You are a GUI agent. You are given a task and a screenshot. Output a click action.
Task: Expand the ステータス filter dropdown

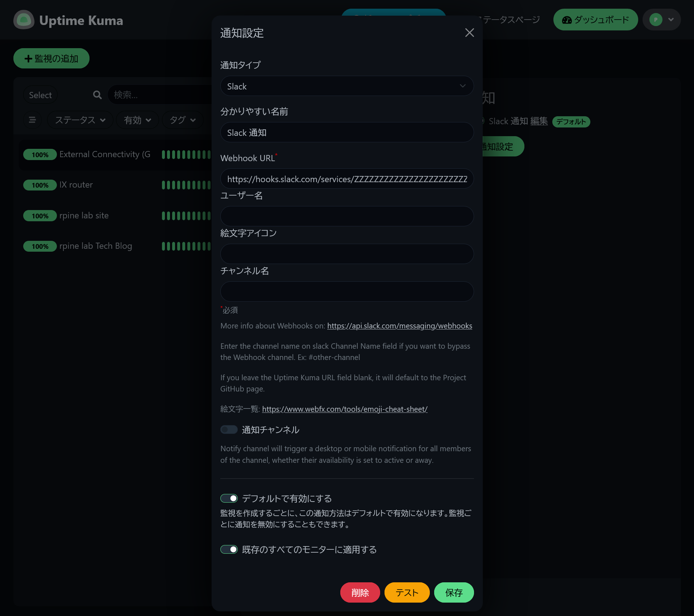click(80, 120)
